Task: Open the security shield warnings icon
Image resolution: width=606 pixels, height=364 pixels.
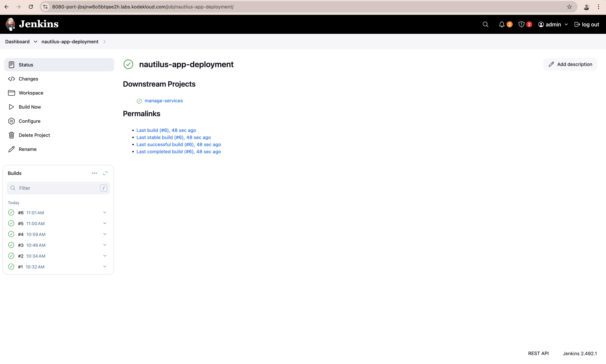Action: click(521, 24)
